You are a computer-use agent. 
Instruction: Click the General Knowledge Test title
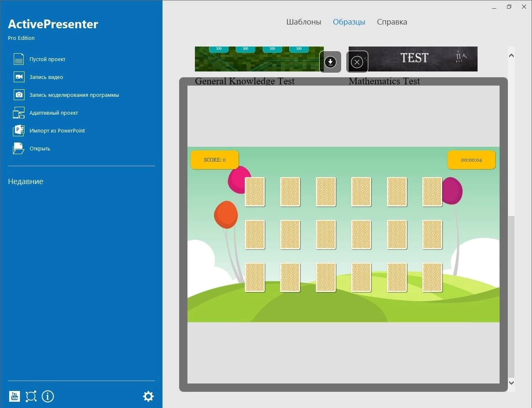[x=245, y=81]
